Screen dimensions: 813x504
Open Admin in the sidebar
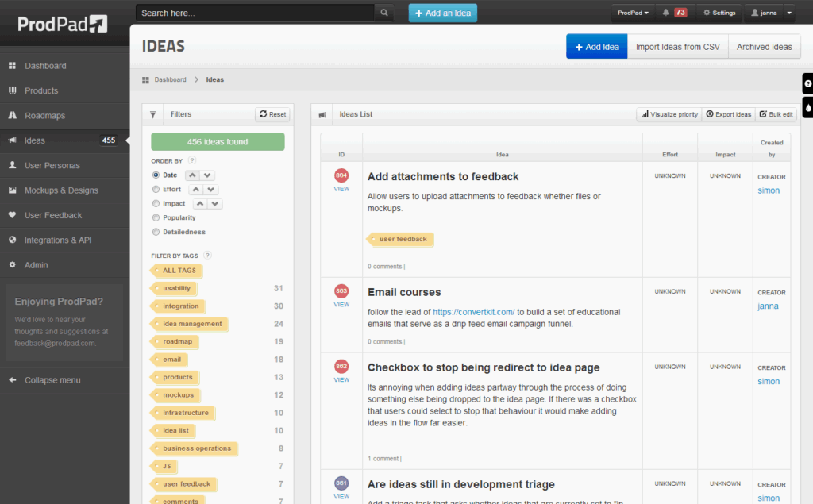click(x=65, y=265)
